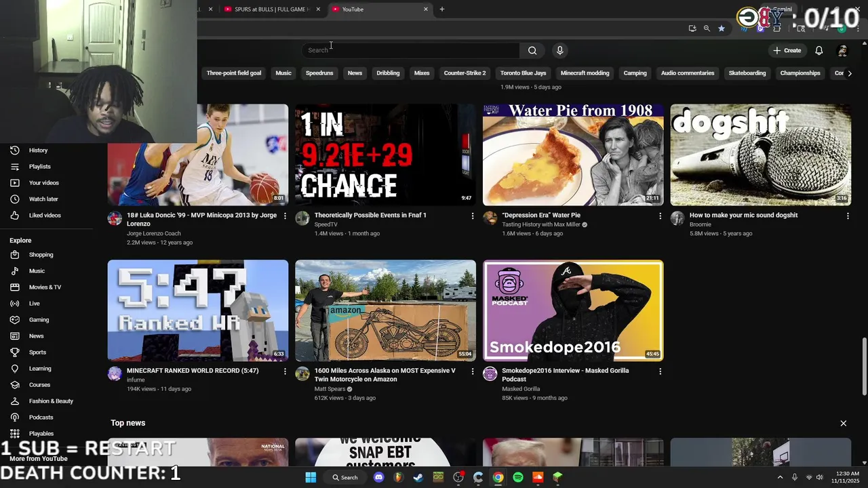
Task: Play the Amazon motorcycle video thumbnail
Action: coord(385,310)
